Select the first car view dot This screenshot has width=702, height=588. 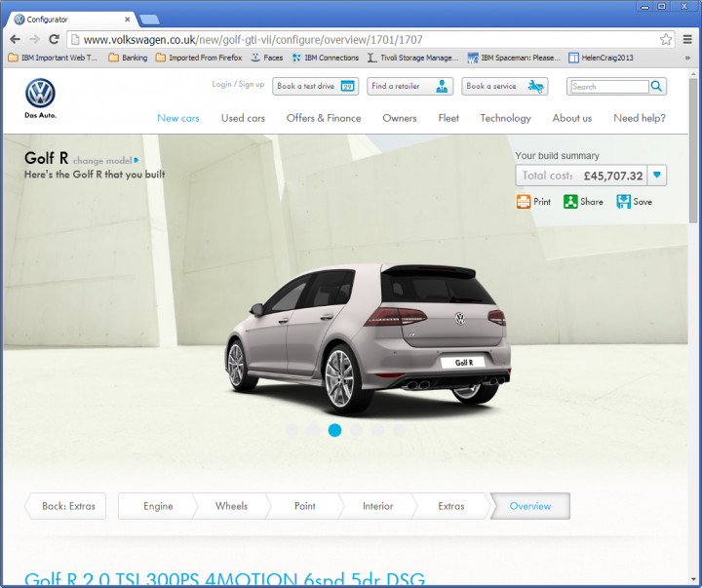point(292,430)
